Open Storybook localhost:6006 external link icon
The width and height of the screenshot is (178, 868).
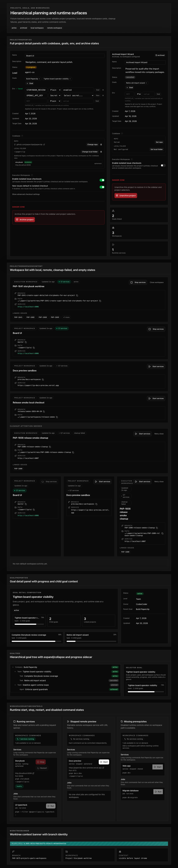point(33,773)
